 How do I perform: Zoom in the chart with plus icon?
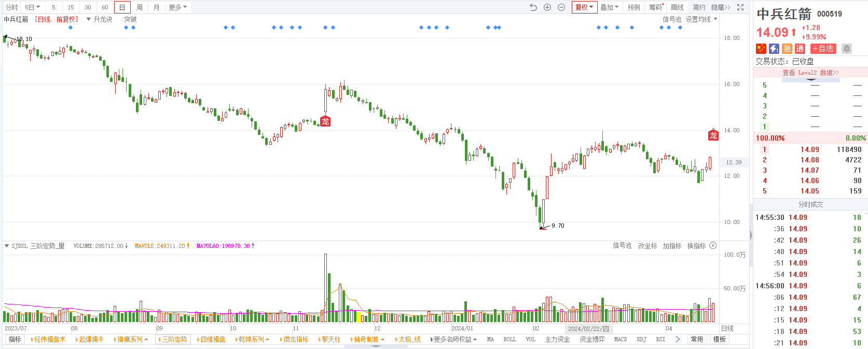[547, 7]
